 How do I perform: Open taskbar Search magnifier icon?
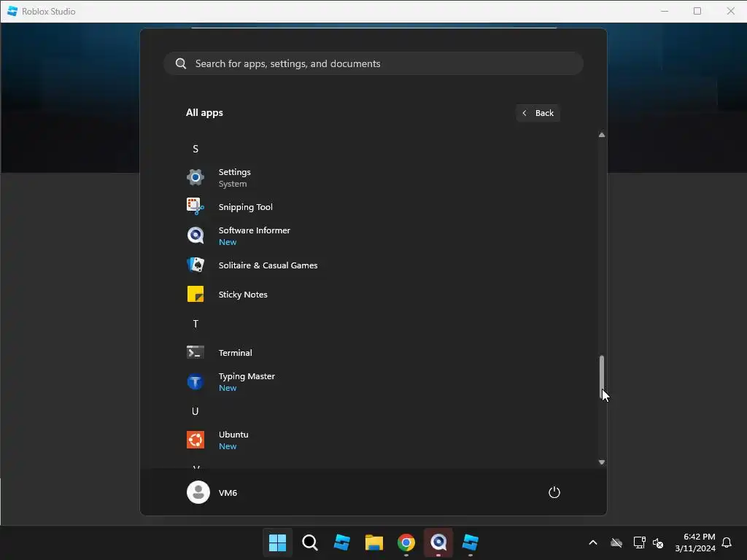(x=309, y=542)
